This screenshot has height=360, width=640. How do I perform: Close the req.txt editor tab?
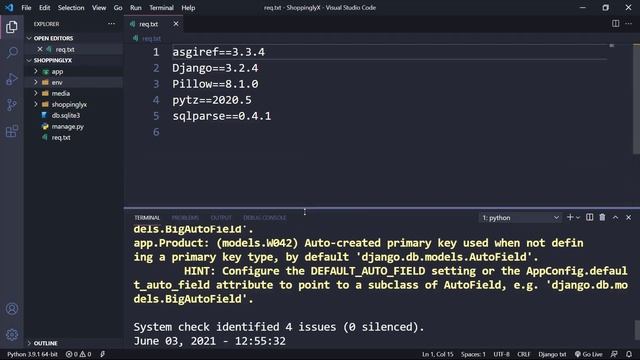pos(176,24)
